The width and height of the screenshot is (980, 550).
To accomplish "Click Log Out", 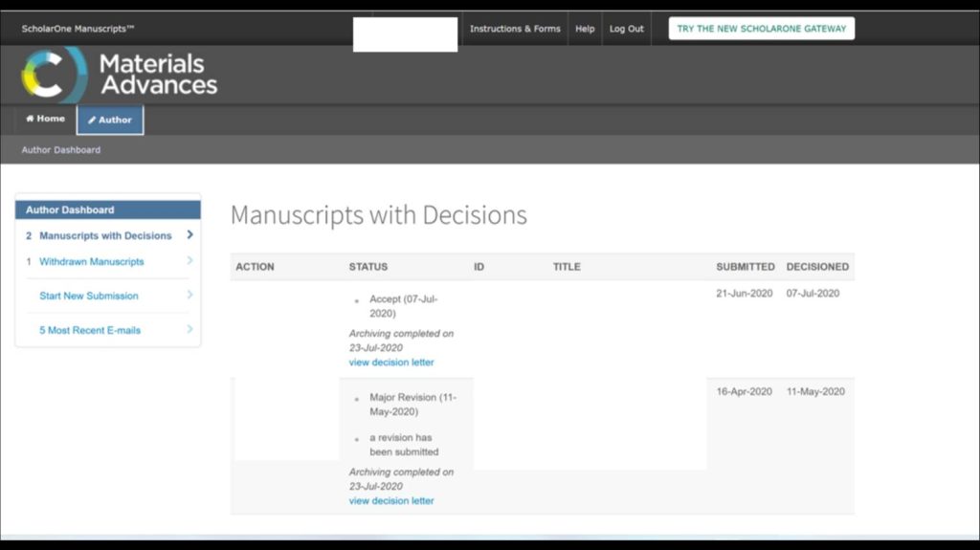I will tap(626, 29).
